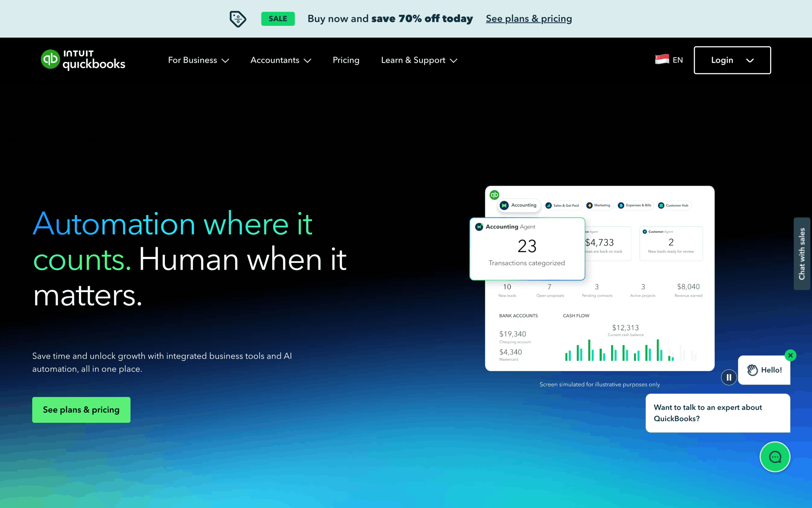Select the Sales & Get Paid tab
The height and width of the screenshot is (508, 812).
562,205
